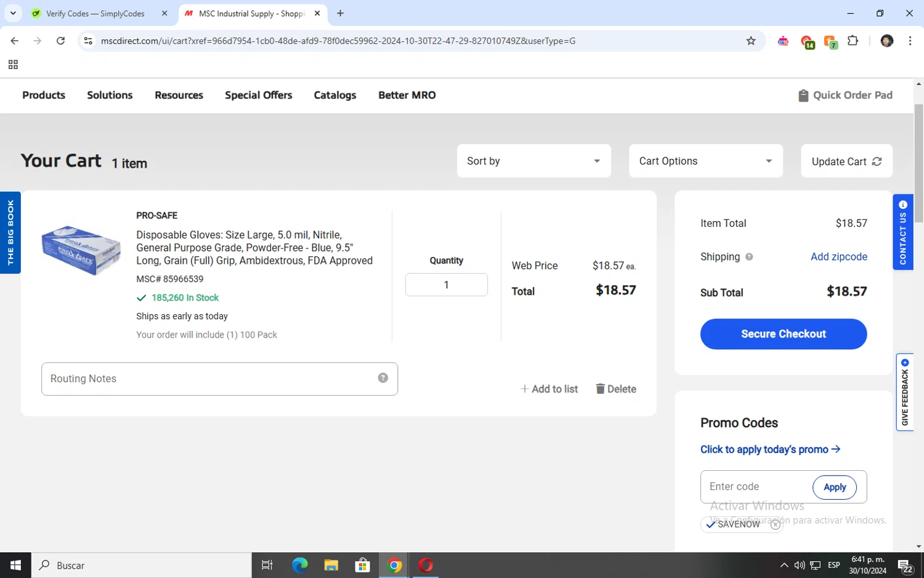924x578 pixels.
Task: Open the Cart Options dropdown
Action: (705, 161)
